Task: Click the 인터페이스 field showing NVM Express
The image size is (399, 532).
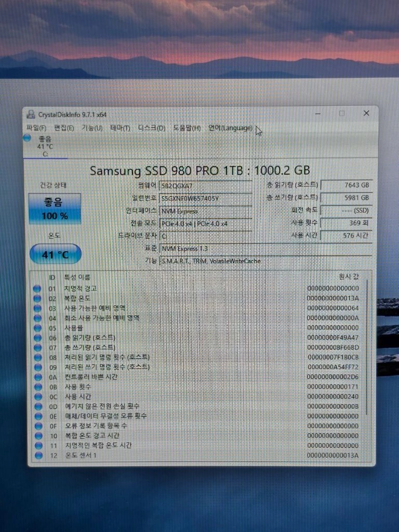Action: tap(205, 211)
